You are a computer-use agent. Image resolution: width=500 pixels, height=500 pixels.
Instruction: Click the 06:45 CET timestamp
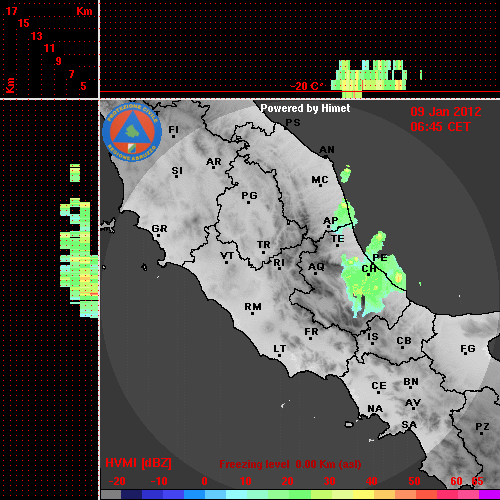click(440, 127)
